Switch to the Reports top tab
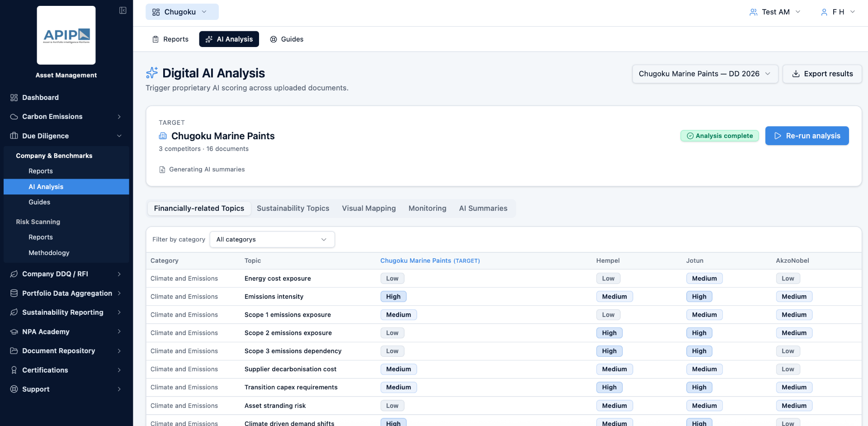This screenshot has height=426, width=868. 170,39
